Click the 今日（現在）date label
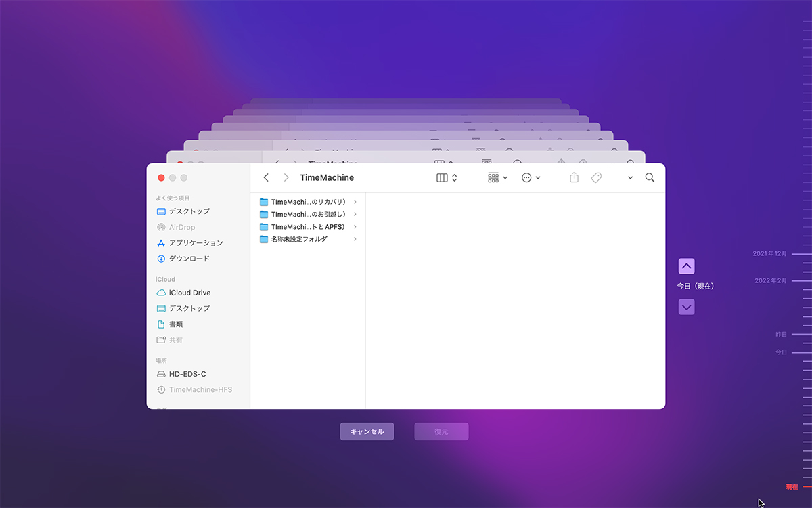Viewport: 812px width, 508px height. pos(696,287)
